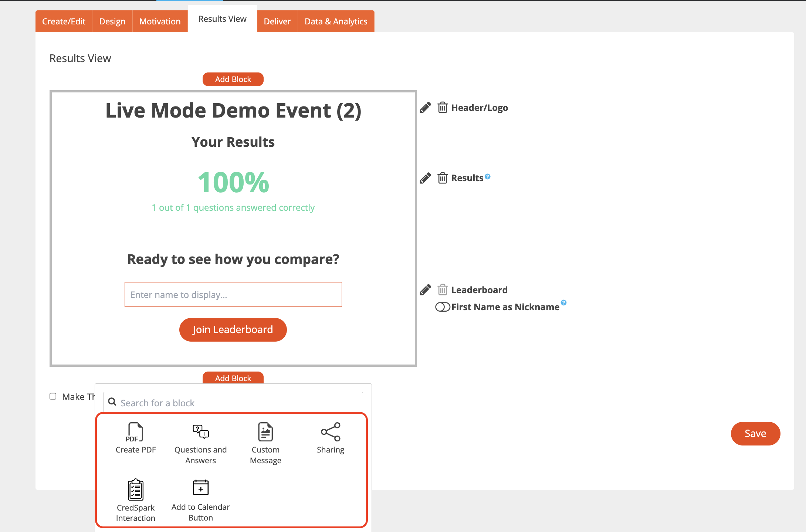Add a Custom Message block

(265, 432)
